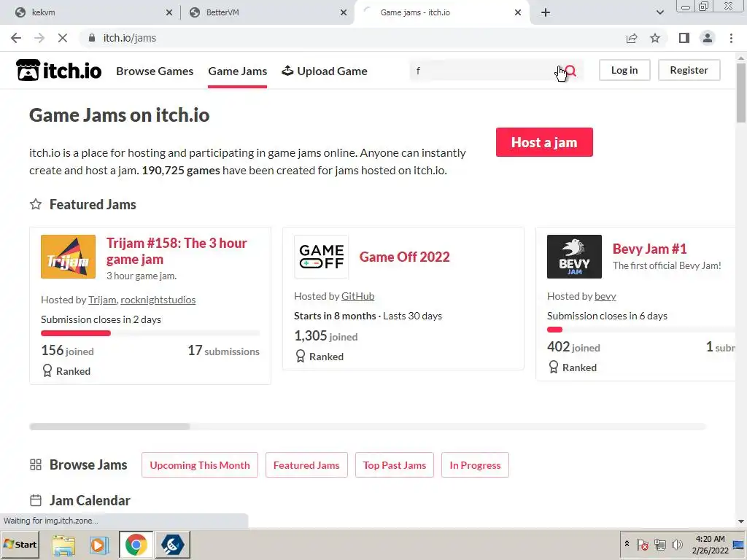Open the bevy host link
The height and width of the screenshot is (560, 747).
pos(605,296)
